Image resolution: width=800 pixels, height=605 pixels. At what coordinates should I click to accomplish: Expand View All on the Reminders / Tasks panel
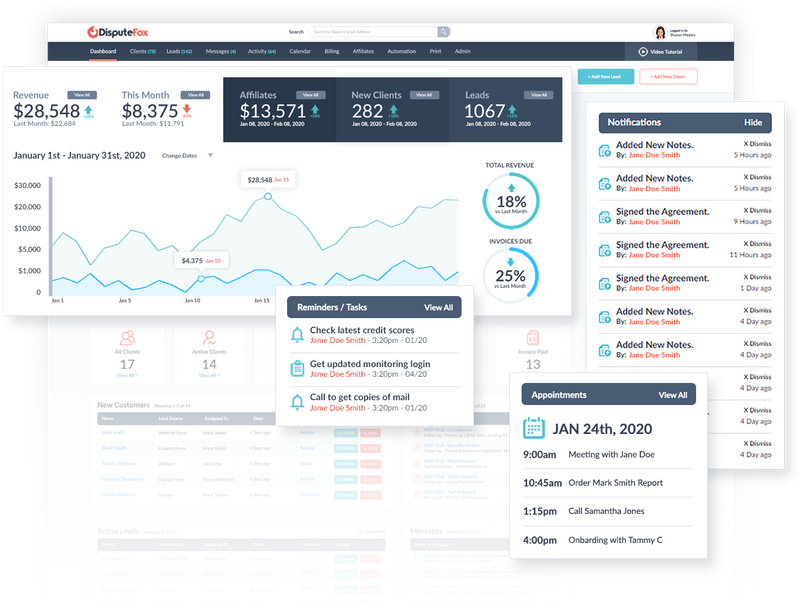tap(438, 306)
